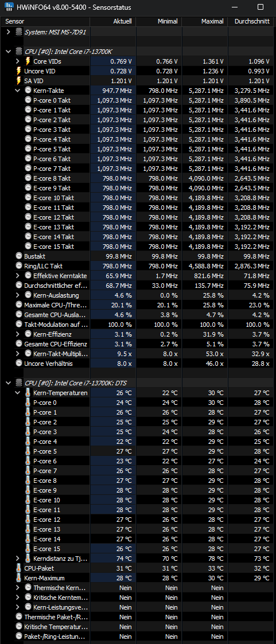The width and height of the screenshot is (276, 644).
Task: Click the lightning icon beside SA VID
Action: [x=19, y=81]
